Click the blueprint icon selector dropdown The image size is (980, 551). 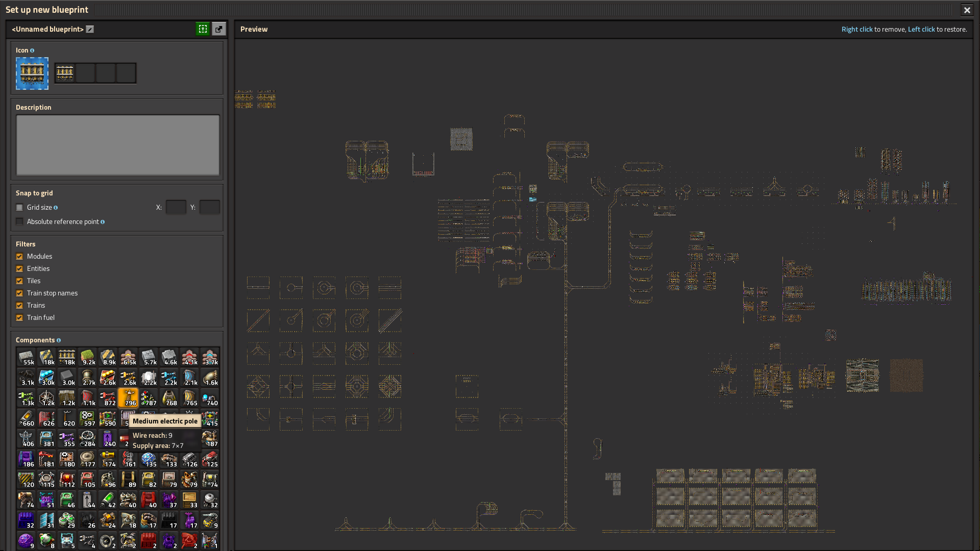coord(65,72)
